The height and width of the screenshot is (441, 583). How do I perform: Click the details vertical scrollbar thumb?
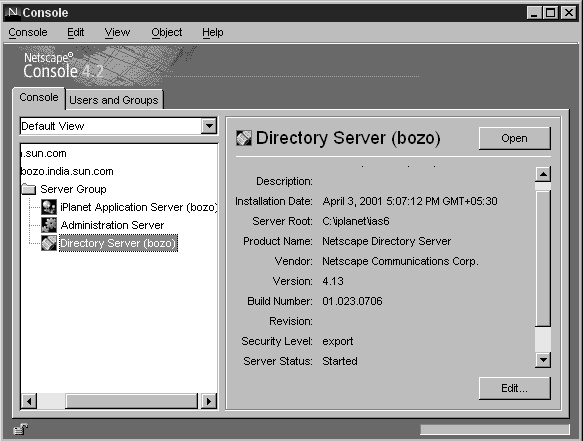point(543,258)
